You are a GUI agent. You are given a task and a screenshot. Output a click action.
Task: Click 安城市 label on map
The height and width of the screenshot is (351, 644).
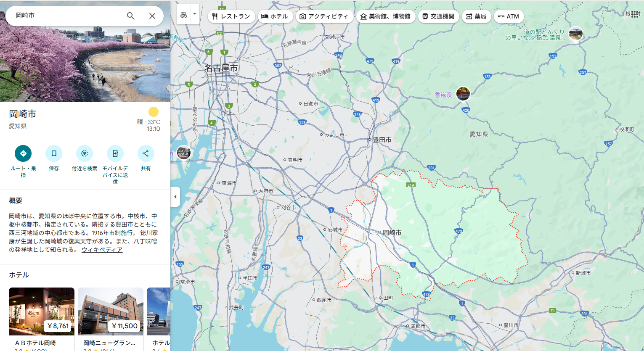335,230
